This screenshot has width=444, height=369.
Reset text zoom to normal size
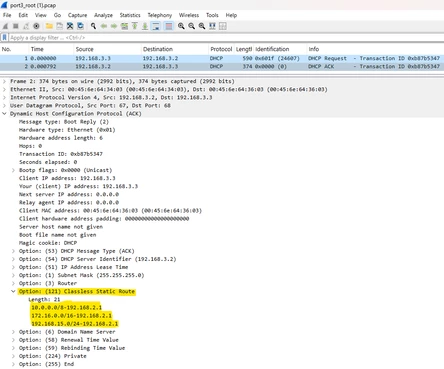click(x=202, y=26)
